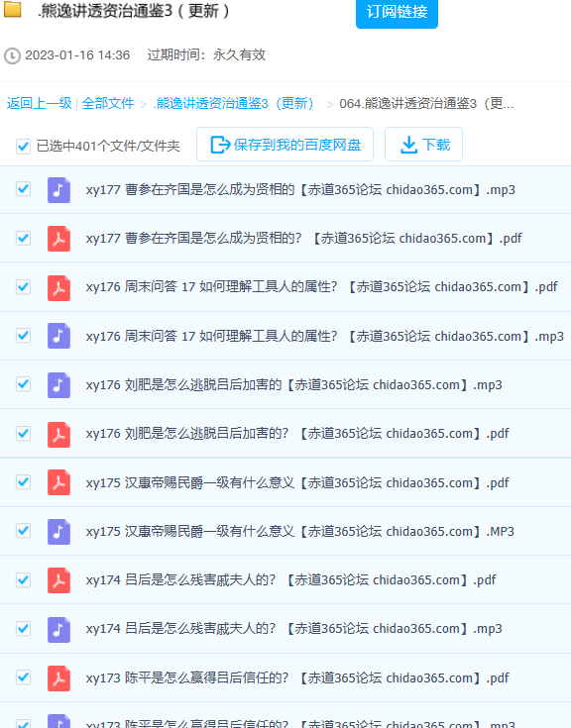
Task: Click music icon of xy176 刘肥 mp3 file
Action: click(58, 385)
